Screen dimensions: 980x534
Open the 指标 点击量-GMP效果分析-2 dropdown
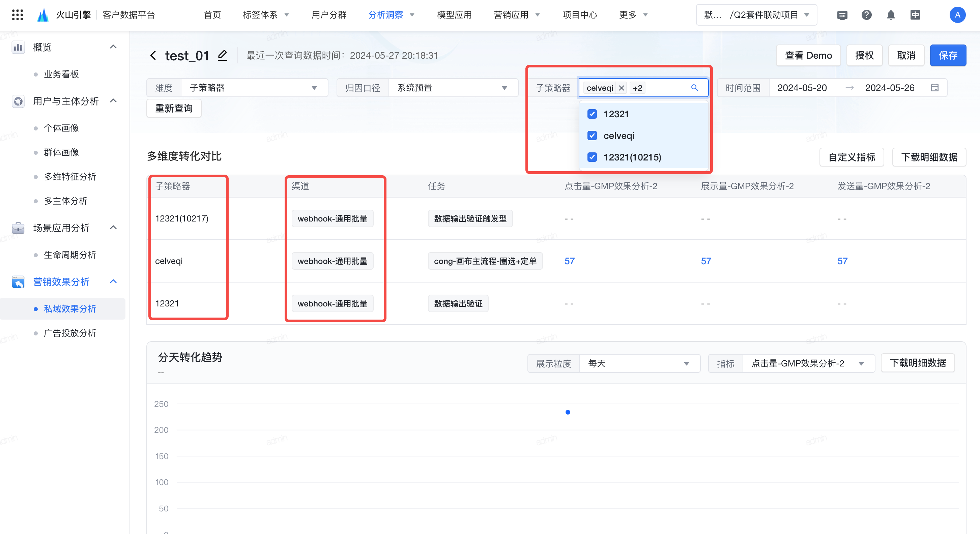tap(808, 363)
